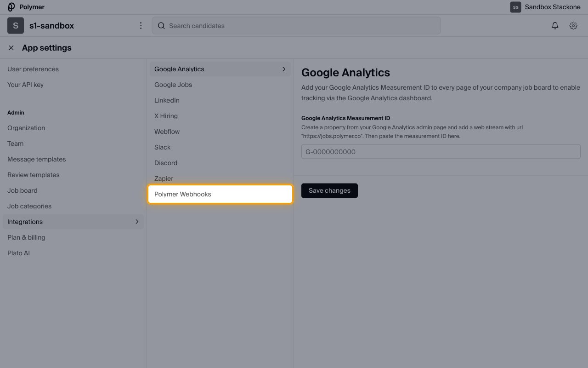The image size is (588, 368).
Task: Select the LinkedIn integration
Action: [x=167, y=100]
